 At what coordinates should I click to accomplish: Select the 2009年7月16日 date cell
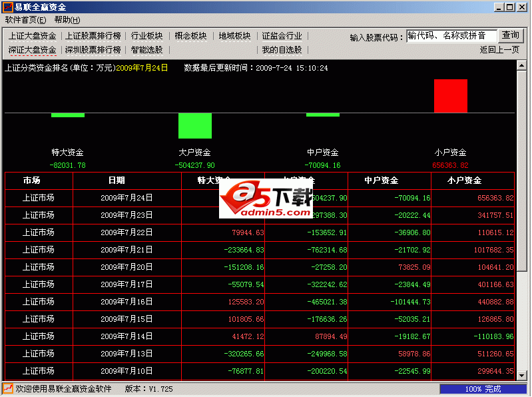coord(127,302)
